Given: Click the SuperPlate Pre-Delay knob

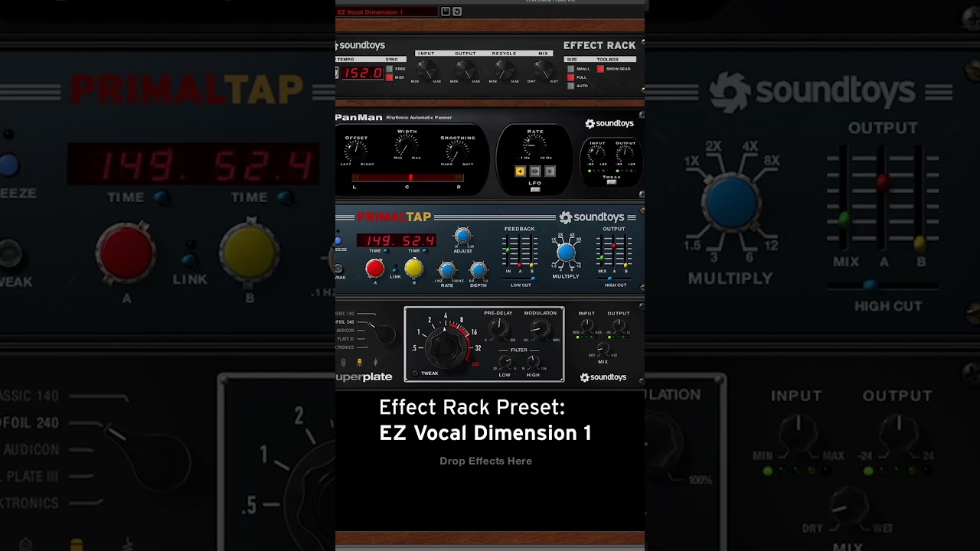Looking at the screenshot, I should click(498, 328).
